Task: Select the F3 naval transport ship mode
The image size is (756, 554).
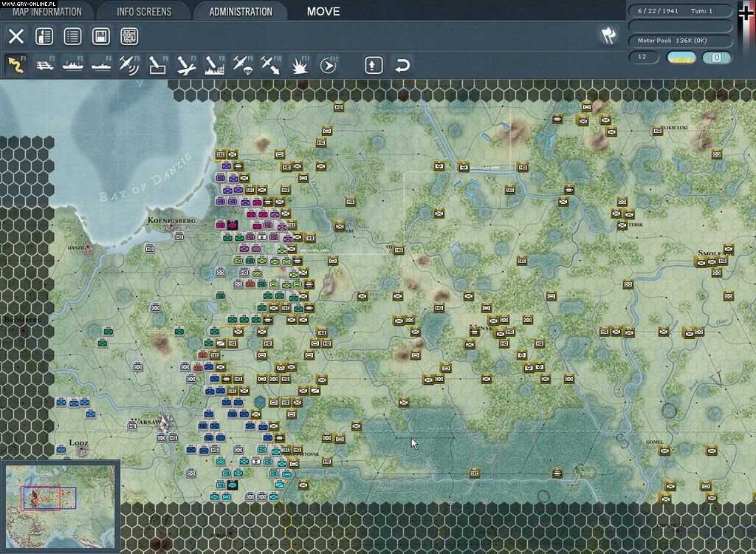Action: [x=73, y=65]
